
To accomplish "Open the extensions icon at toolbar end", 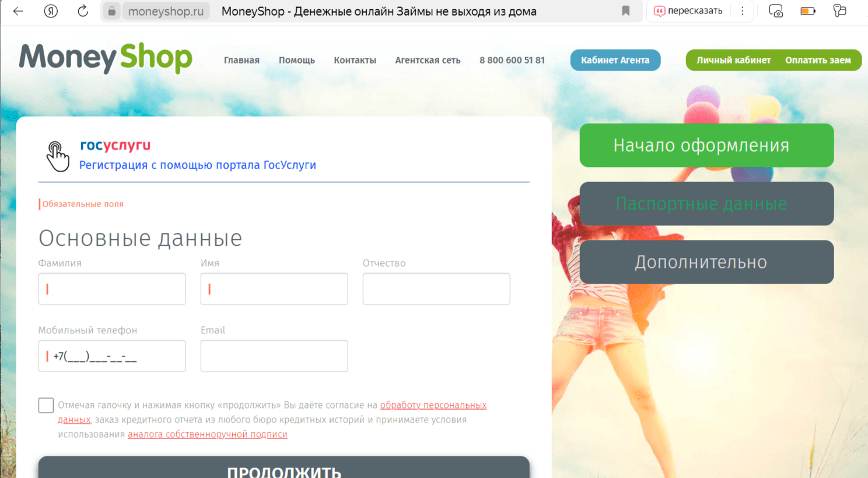I will [x=839, y=11].
